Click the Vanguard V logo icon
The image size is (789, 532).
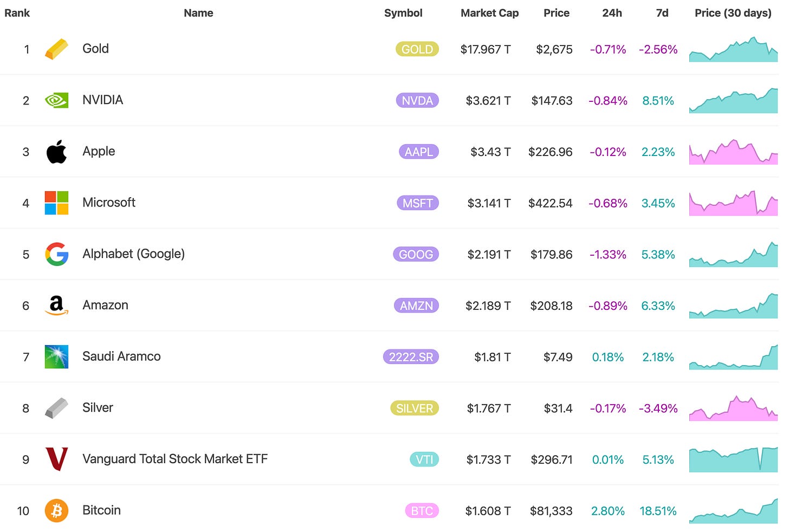pyautogui.click(x=56, y=459)
